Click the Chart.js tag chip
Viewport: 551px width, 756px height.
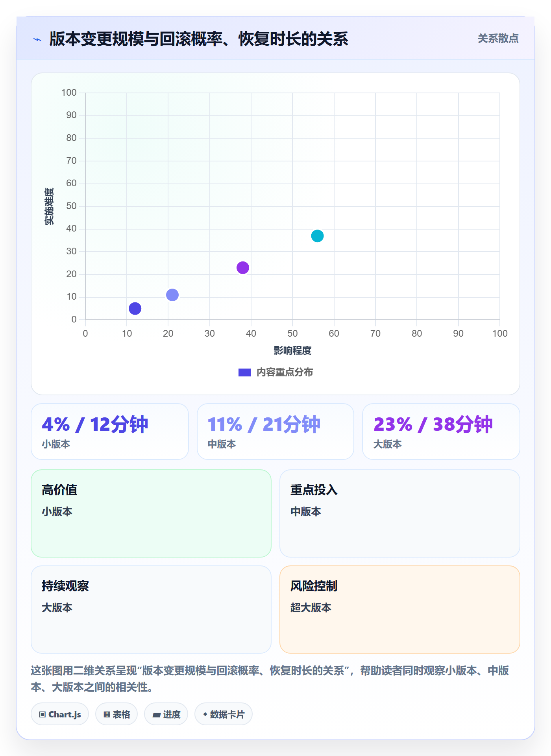(x=60, y=714)
